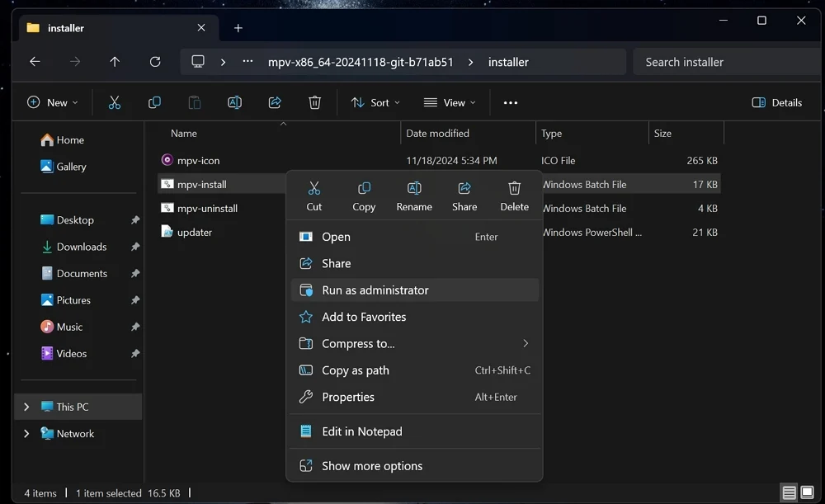This screenshot has width=825, height=504.
Task: Open the Music quick access folder
Action: coord(62,327)
